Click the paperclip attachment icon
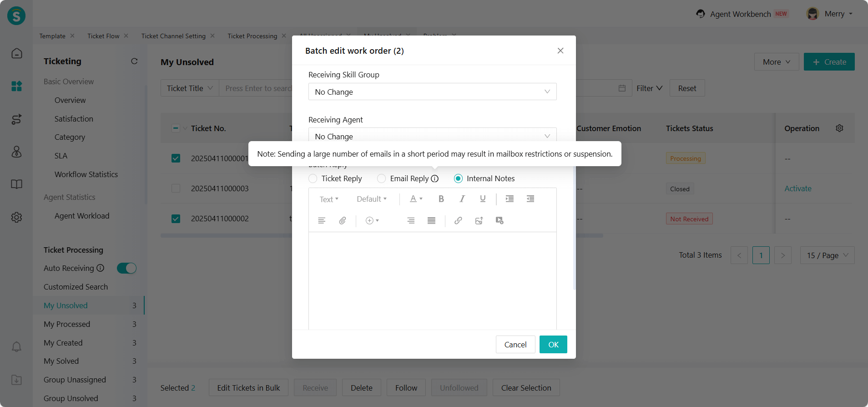This screenshot has height=407, width=868. click(343, 221)
